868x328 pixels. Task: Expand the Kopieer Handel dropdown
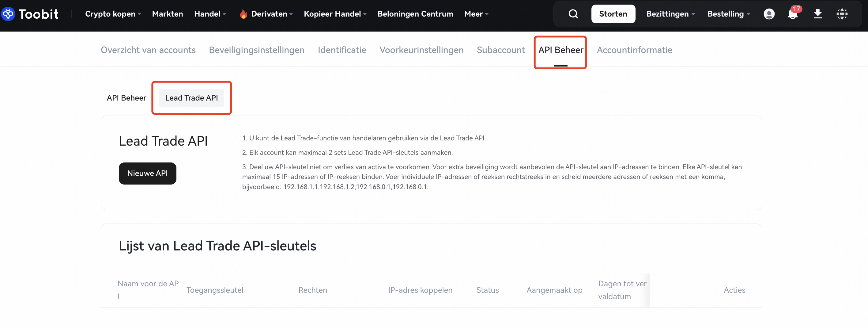335,14
